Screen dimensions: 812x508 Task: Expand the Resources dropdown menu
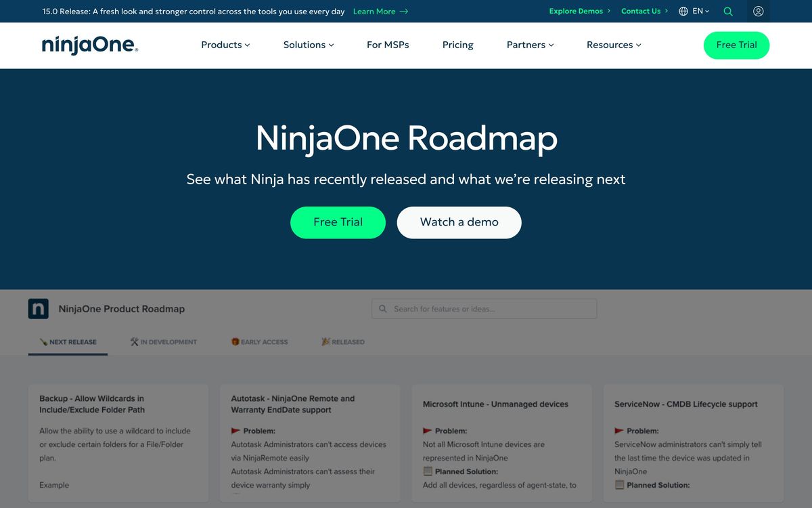tap(614, 45)
